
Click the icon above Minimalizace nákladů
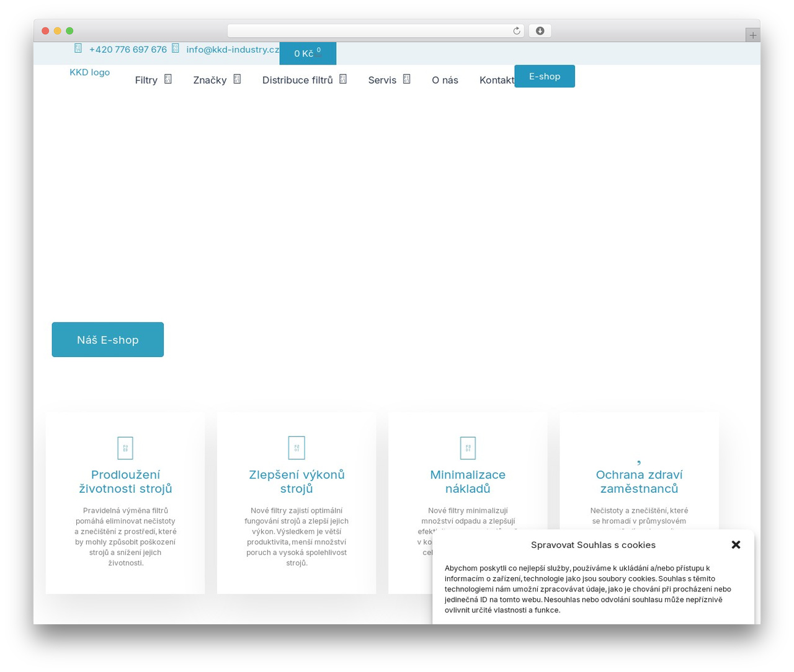[468, 448]
